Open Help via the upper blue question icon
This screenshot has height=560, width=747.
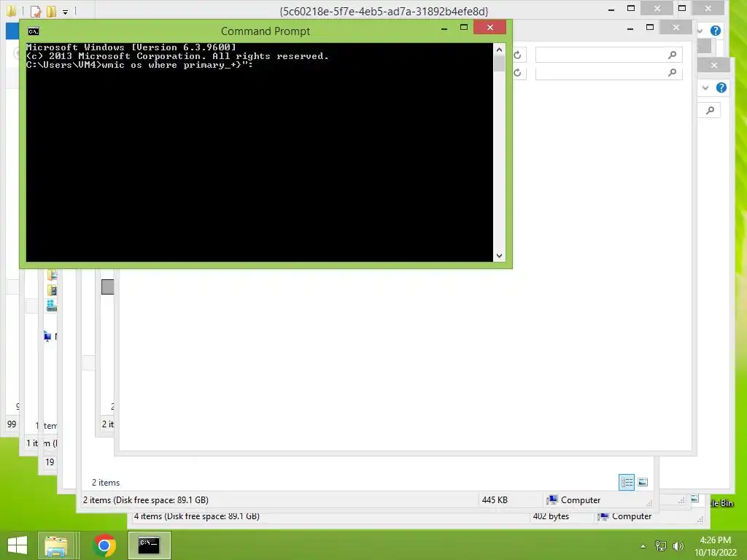[715, 31]
